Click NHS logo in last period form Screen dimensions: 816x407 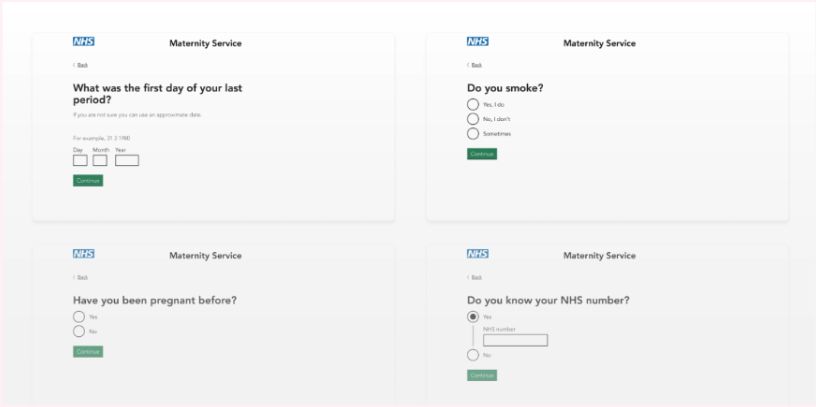click(x=83, y=42)
